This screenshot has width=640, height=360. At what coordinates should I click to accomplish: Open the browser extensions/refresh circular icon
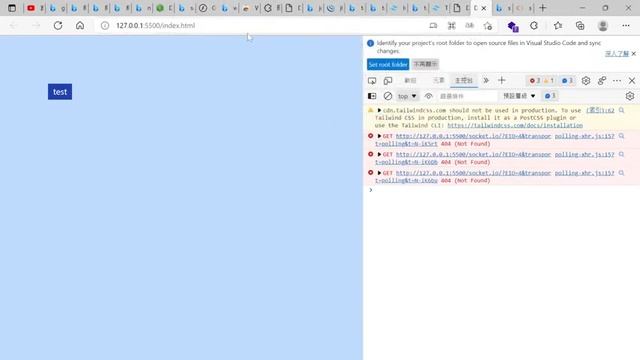click(534, 26)
